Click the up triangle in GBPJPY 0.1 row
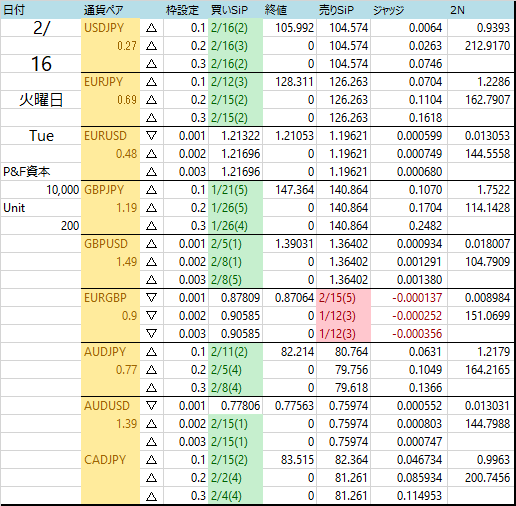516x506 pixels. pyautogui.click(x=152, y=190)
